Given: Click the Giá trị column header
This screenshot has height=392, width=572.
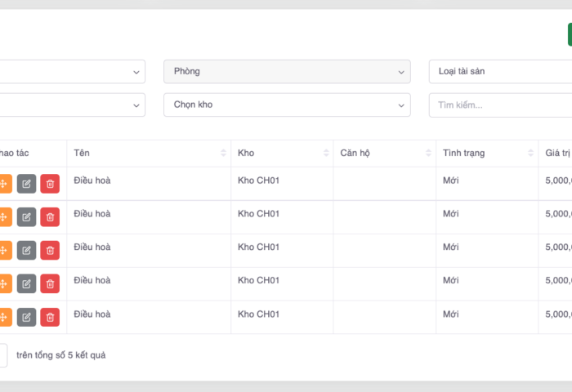Looking at the screenshot, I should (x=556, y=154).
